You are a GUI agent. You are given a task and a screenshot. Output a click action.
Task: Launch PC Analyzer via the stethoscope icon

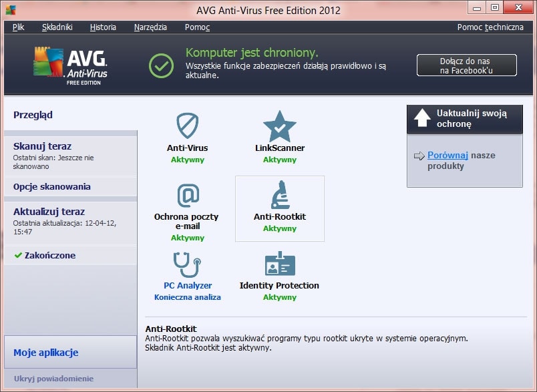point(187,265)
